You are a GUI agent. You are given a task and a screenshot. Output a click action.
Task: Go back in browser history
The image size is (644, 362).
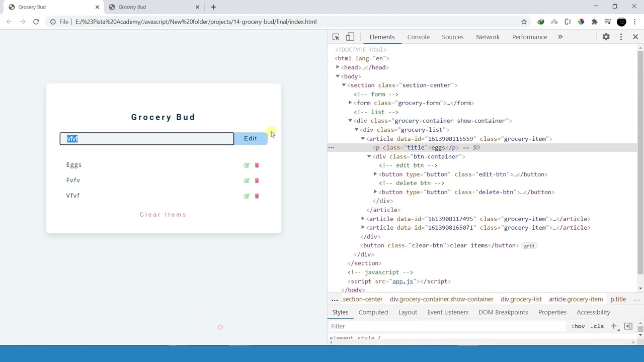point(9,22)
